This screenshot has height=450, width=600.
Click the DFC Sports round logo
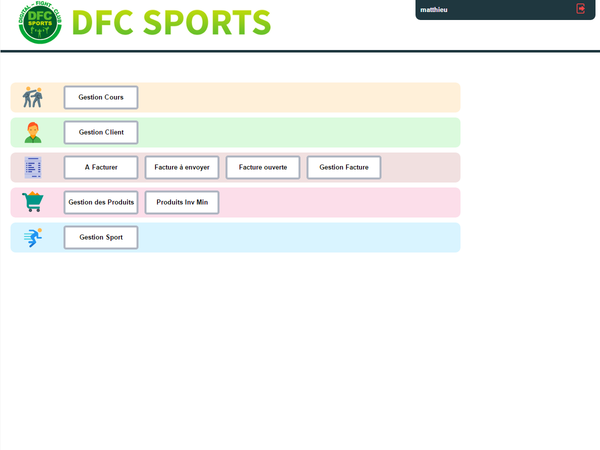[40, 24]
